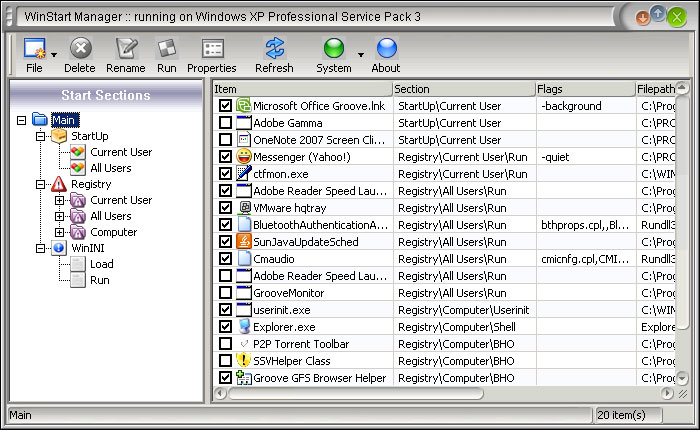Image resolution: width=700 pixels, height=430 pixels.
Task: Open the Properties toolbar icon
Action: pos(212,48)
